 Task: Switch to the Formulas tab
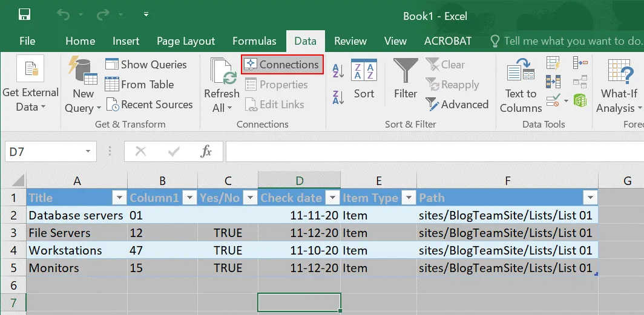click(254, 41)
